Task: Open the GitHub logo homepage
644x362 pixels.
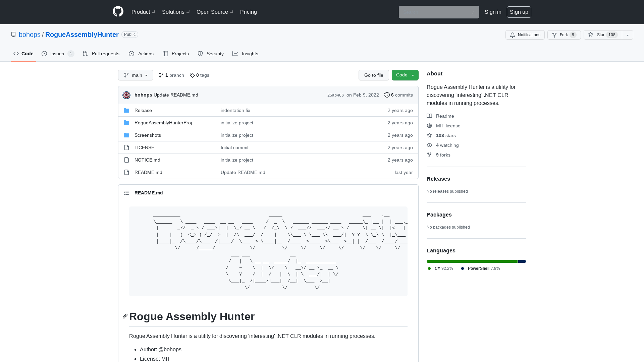Action: [118, 12]
